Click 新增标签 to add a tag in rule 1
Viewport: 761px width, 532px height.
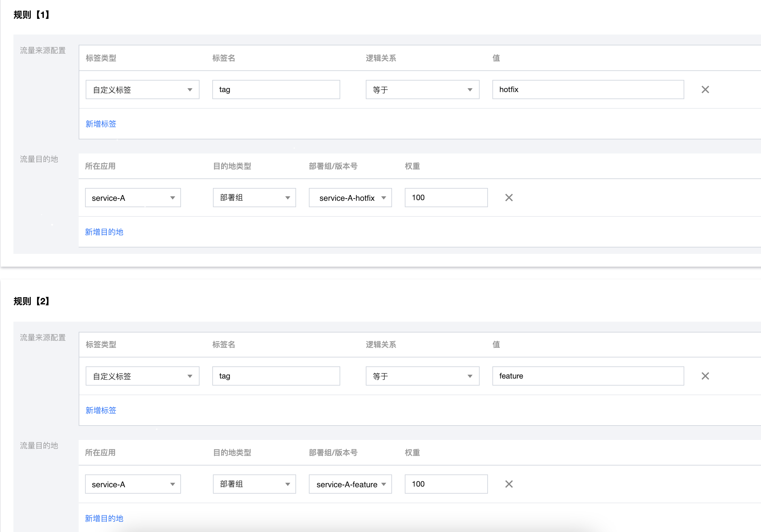[x=100, y=124]
